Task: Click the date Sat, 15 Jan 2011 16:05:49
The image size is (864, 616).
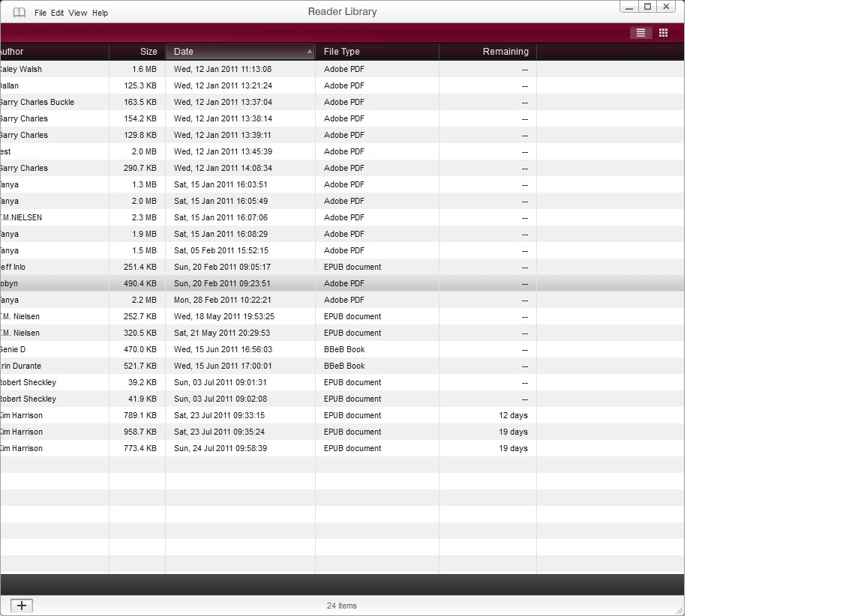Action: click(220, 202)
